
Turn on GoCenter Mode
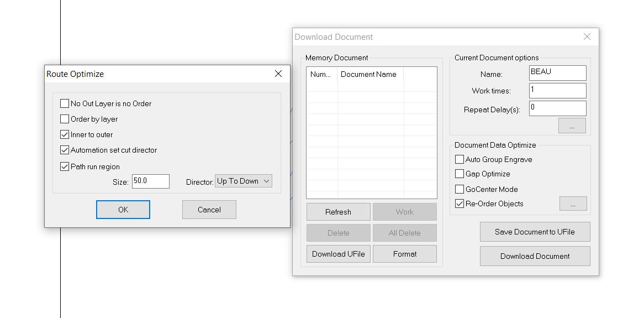[460, 189]
